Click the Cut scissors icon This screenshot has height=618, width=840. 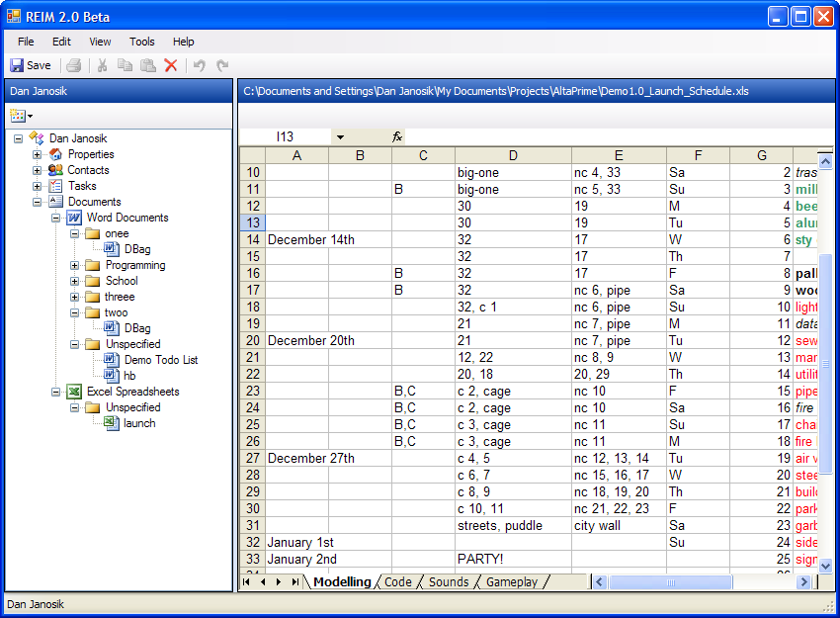coord(103,65)
